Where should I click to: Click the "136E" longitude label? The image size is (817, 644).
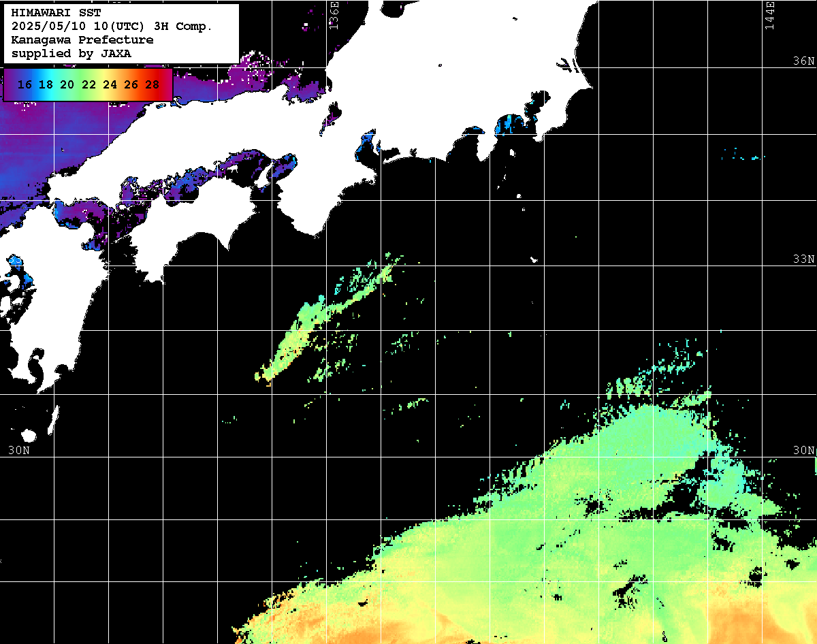pos(334,14)
